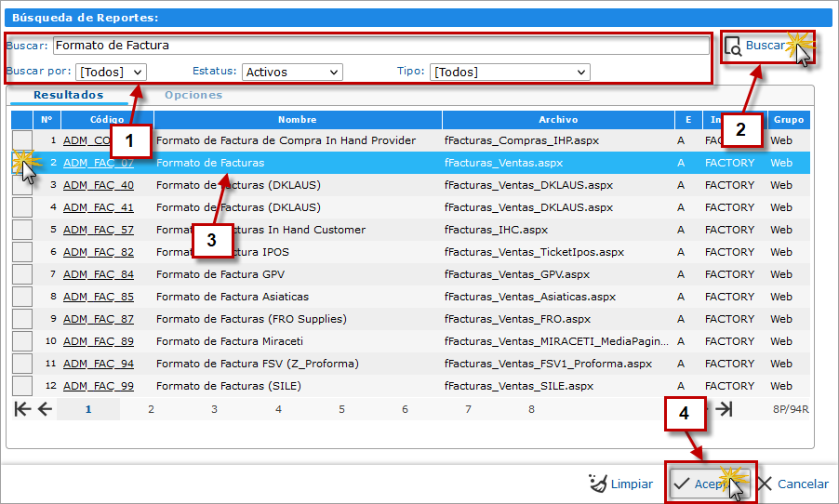Viewport: 839px width, 504px height.
Task: Open the ADM_FAC_85 code link
Action: click(x=98, y=297)
